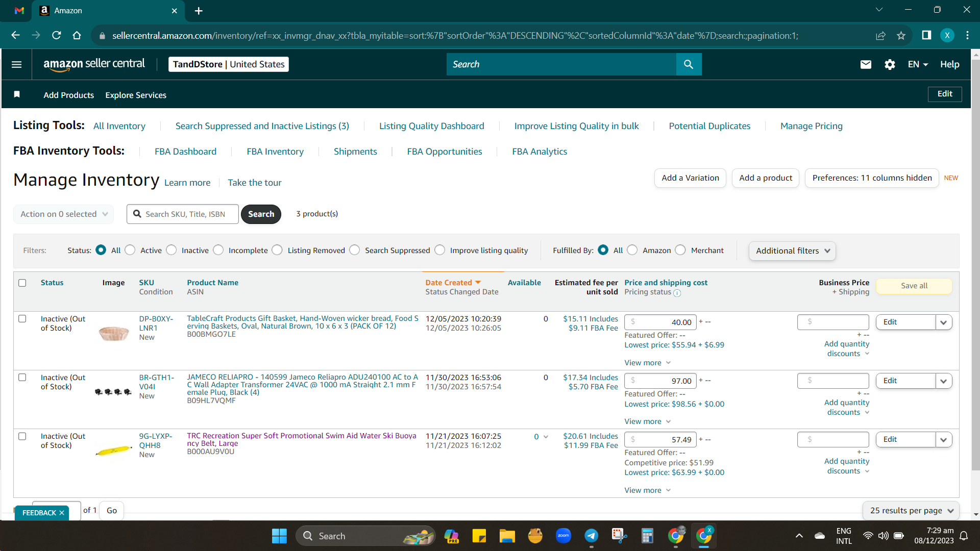Click the Add a product button
The height and width of the screenshot is (551, 980).
(x=766, y=178)
